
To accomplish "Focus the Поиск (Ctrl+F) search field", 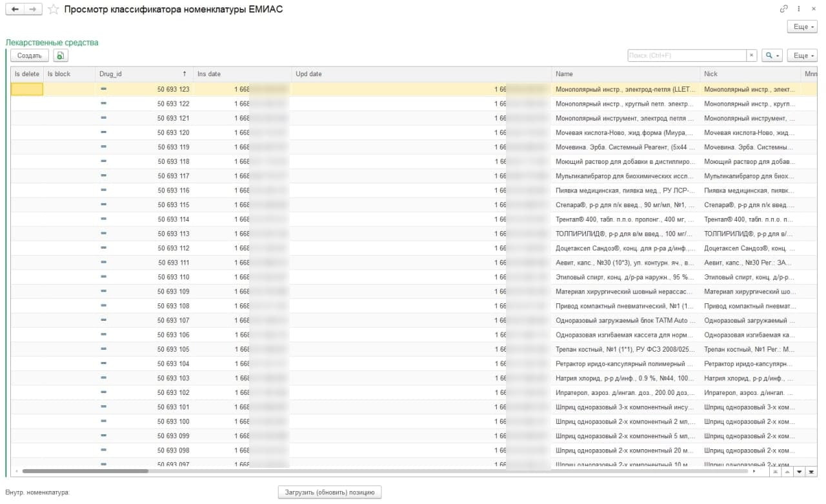I will (x=687, y=55).
